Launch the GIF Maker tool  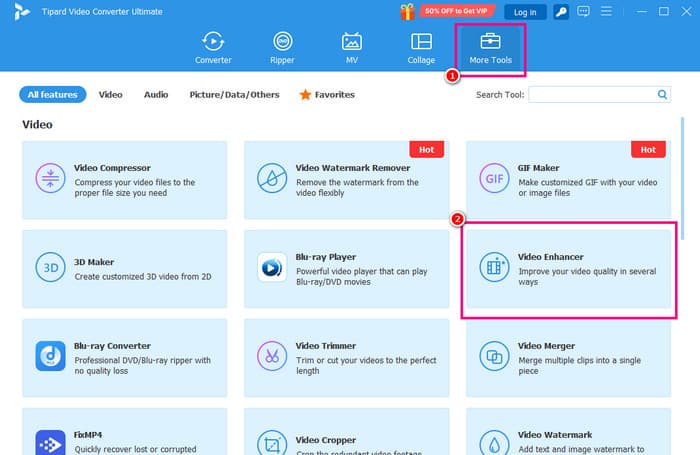tap(568, 180)
